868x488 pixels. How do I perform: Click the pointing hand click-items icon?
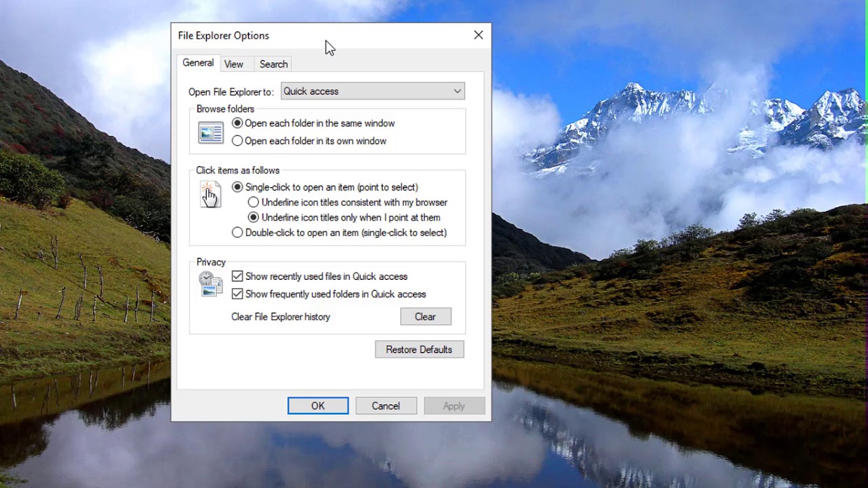click(x=210, y=195)
